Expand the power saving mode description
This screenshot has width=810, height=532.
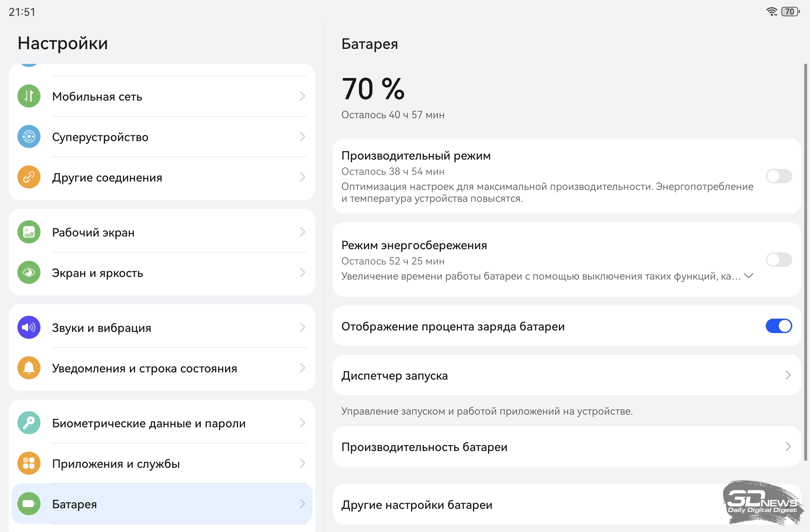[749, 276]
